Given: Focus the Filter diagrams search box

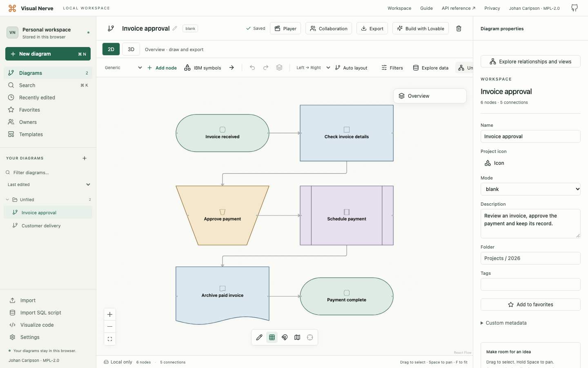Looking at the screenshot, I should 48,173.
